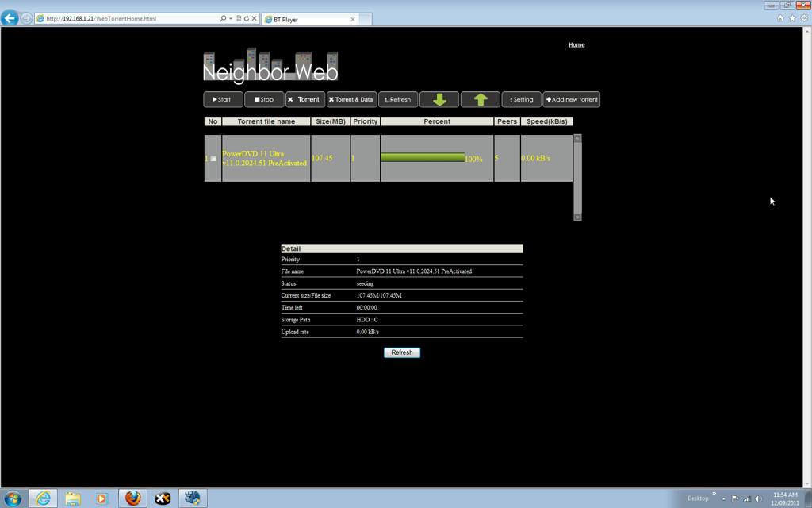Click the search magnifier in address bar

[x=223, y=19]
